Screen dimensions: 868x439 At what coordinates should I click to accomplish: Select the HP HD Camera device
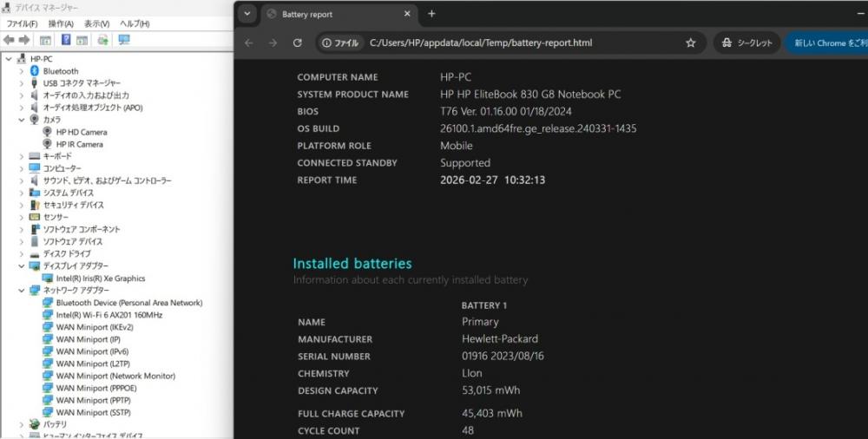point(82,132)
